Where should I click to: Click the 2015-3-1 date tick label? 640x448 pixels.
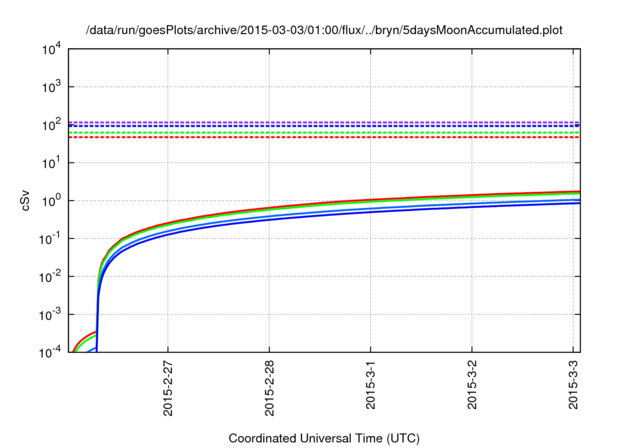pyautogui.click(x=370, y=385)
